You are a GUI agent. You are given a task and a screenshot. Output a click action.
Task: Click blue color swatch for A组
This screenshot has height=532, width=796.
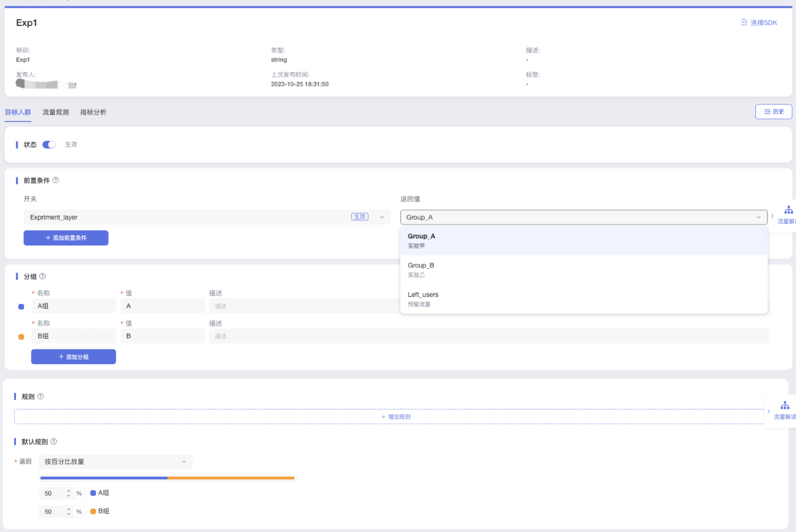(21, 307)
